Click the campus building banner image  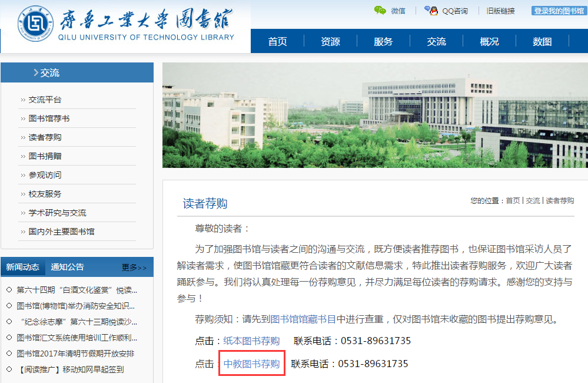coord(374,115)
